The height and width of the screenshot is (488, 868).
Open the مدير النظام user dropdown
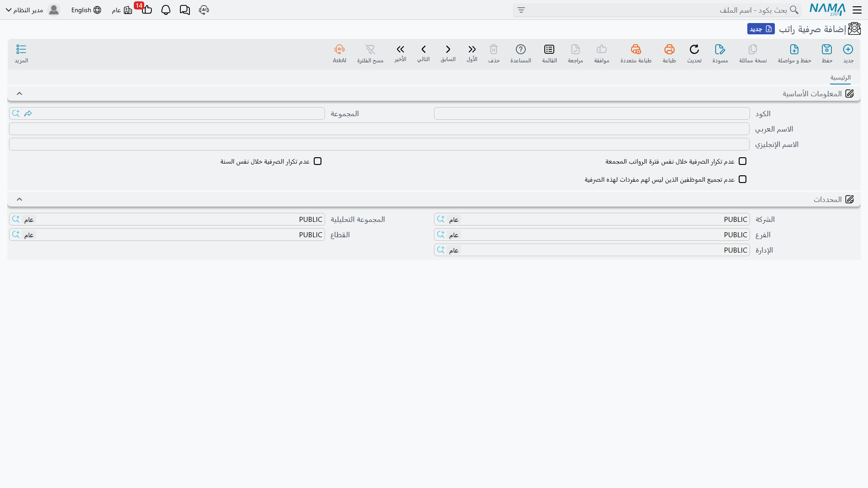tap(33, 10)
